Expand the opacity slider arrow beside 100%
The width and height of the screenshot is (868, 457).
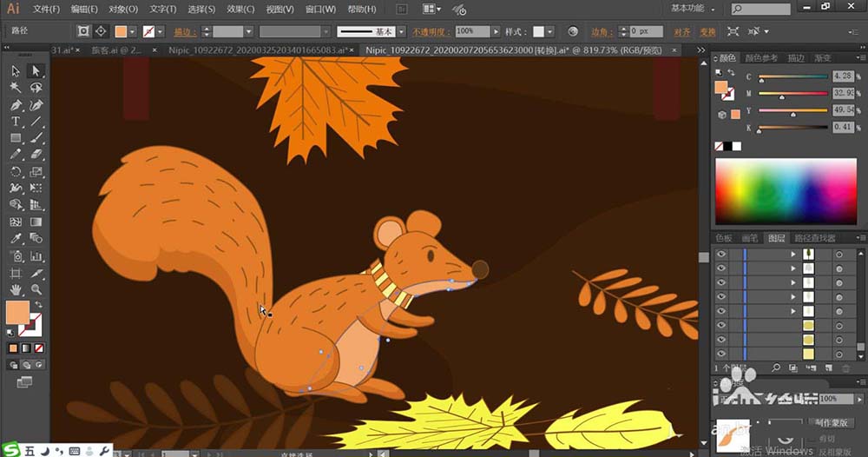click(496, 32)
